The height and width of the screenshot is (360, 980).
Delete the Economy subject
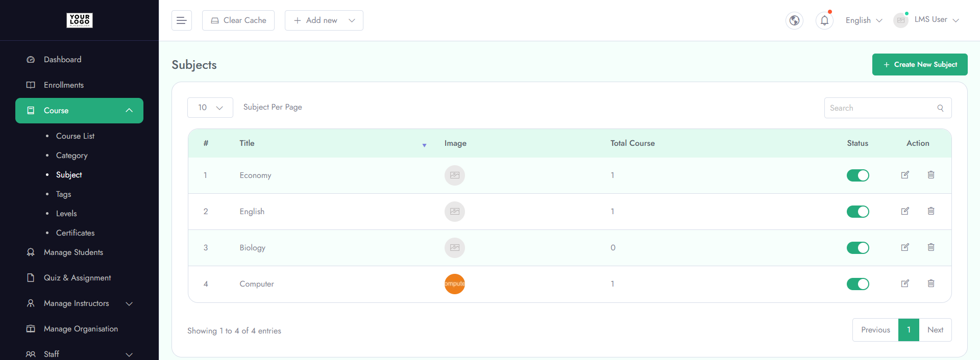(x=931, y=175)
